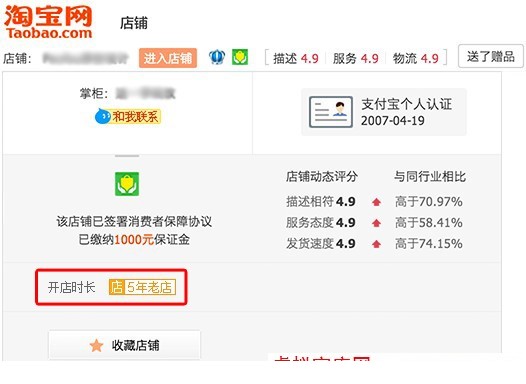
Task: Click the large green shopping-bag guarantee icon
Action: point(127,184)
